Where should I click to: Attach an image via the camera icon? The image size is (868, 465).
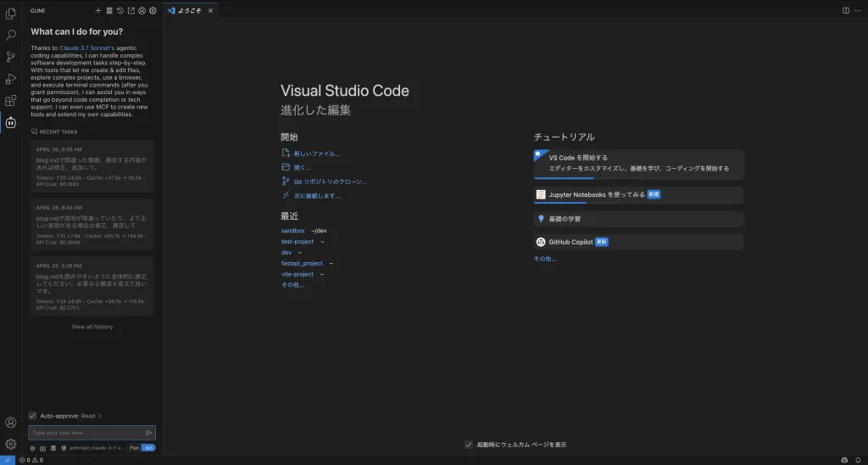(42, 448)
